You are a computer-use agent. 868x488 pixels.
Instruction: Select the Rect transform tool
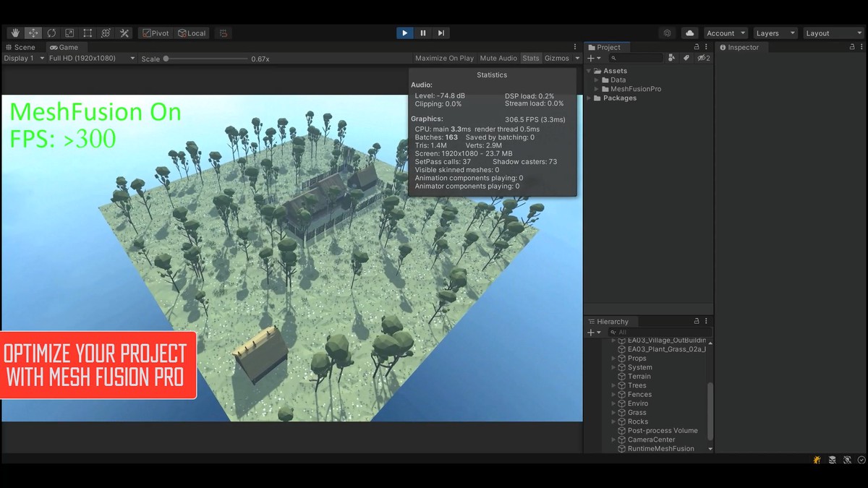tap(88, 33)
